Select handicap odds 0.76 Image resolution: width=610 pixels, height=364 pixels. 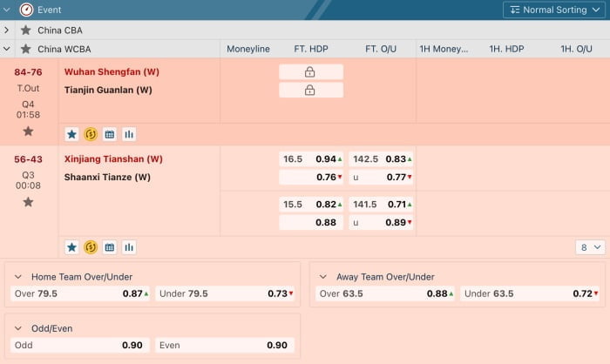(311, 177)
